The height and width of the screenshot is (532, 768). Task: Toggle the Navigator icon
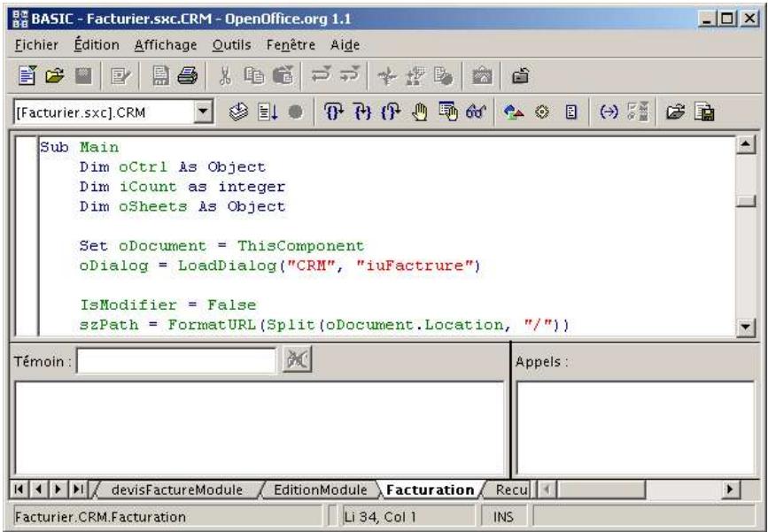[386, 76]
